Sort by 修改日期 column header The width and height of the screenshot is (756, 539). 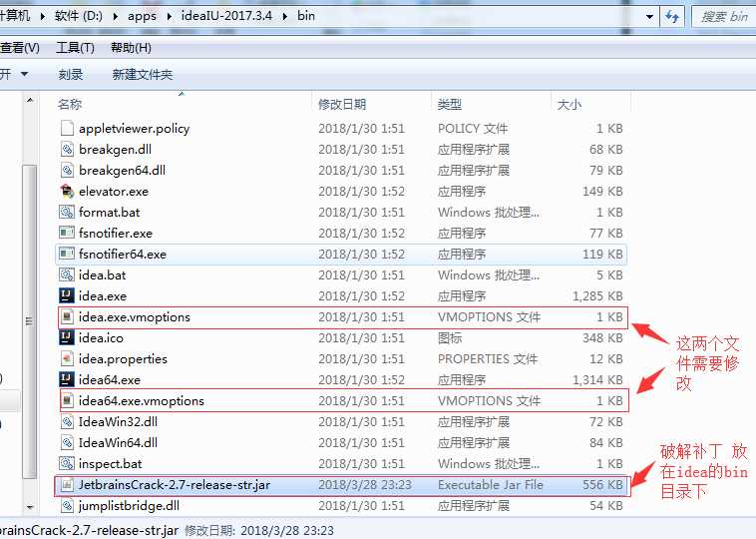[342, 104]
